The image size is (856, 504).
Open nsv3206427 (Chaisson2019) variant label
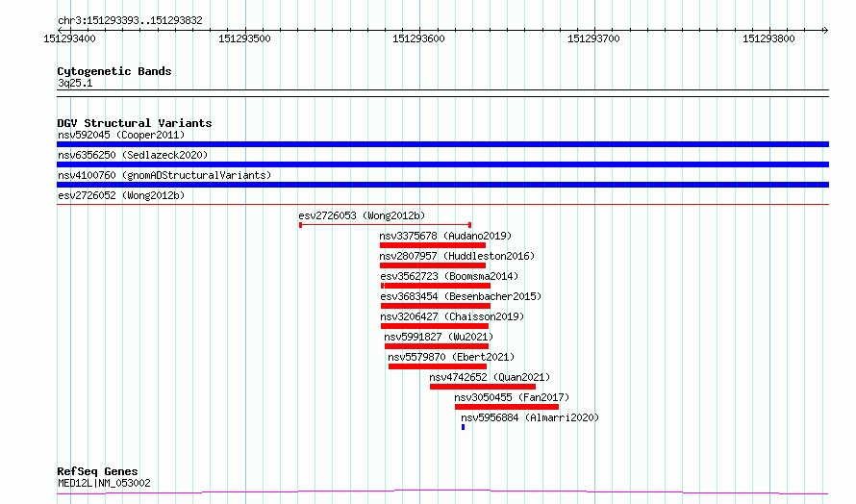click(x=452, y=316)
